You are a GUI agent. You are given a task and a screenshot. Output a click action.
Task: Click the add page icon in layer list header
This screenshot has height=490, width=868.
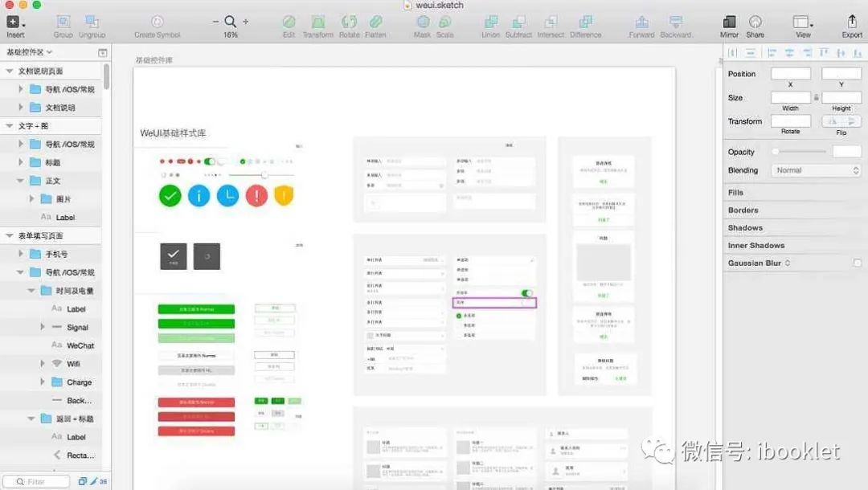coord(102,52)
